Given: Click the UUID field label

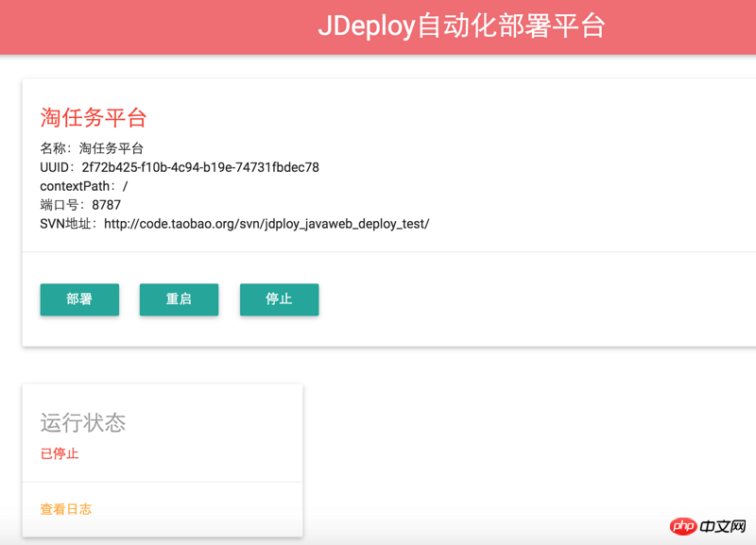Looking at the screenshot, I should tap(56, 167).
